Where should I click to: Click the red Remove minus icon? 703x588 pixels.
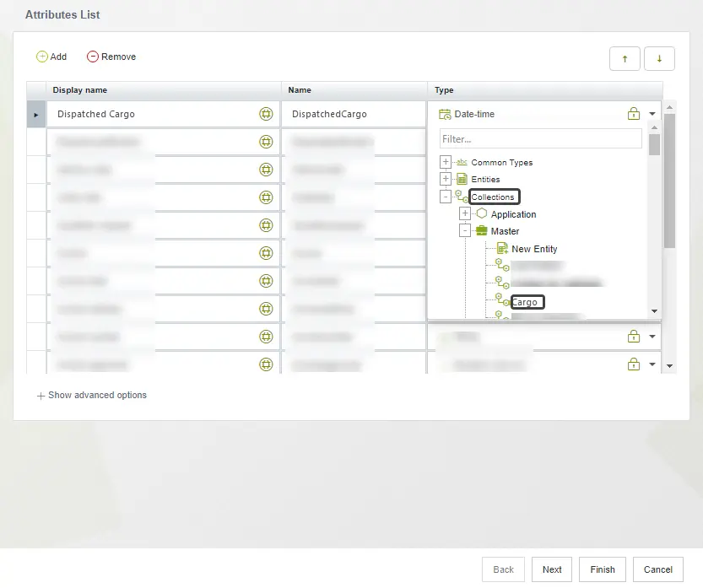[x=92, y=57]
